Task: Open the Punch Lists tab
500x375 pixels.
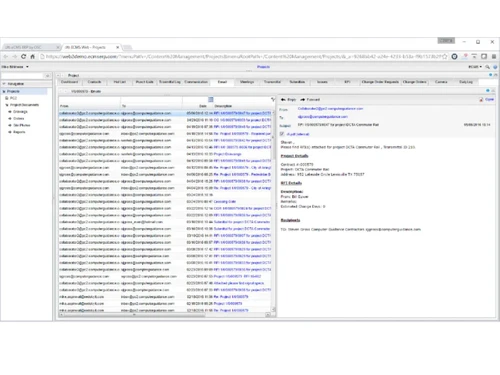Action: [145, 82]
